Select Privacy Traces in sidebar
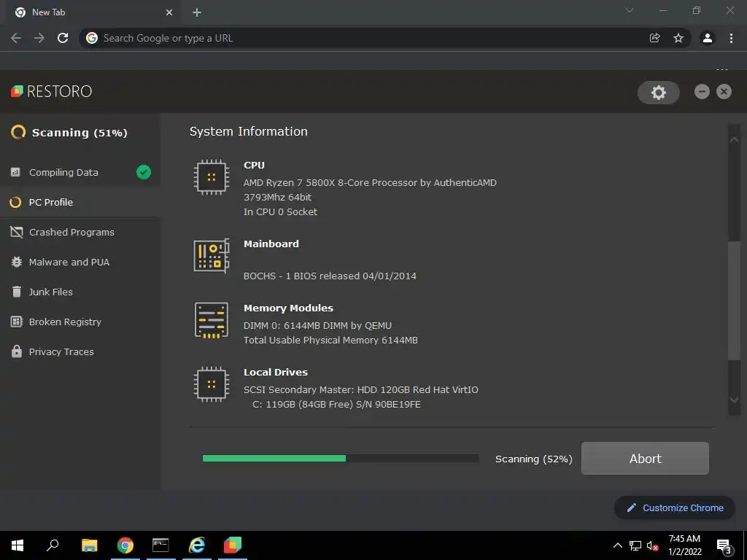The height and width of the screenshot is (560, 747). pyautogui.click(x=80, y=352)
